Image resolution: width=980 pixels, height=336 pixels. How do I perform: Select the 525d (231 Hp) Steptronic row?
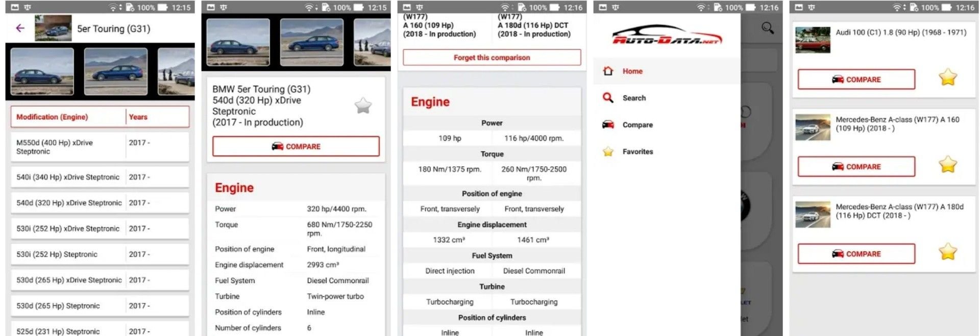coord(100,329)
